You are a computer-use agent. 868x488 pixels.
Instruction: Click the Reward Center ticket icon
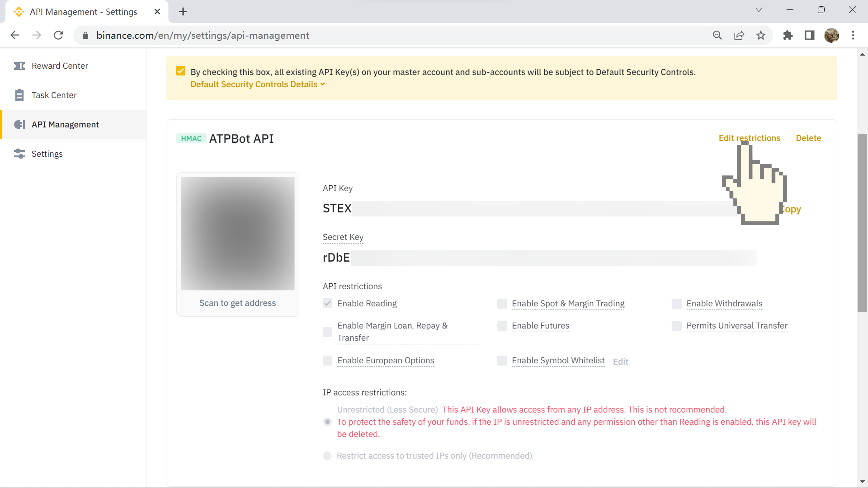19,66
